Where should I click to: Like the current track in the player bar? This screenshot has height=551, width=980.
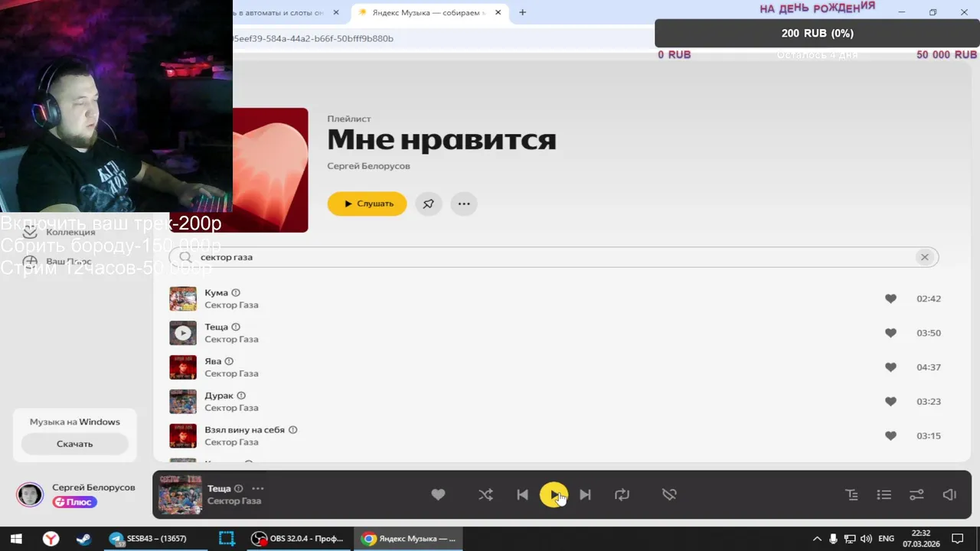[x=438, y=495]
